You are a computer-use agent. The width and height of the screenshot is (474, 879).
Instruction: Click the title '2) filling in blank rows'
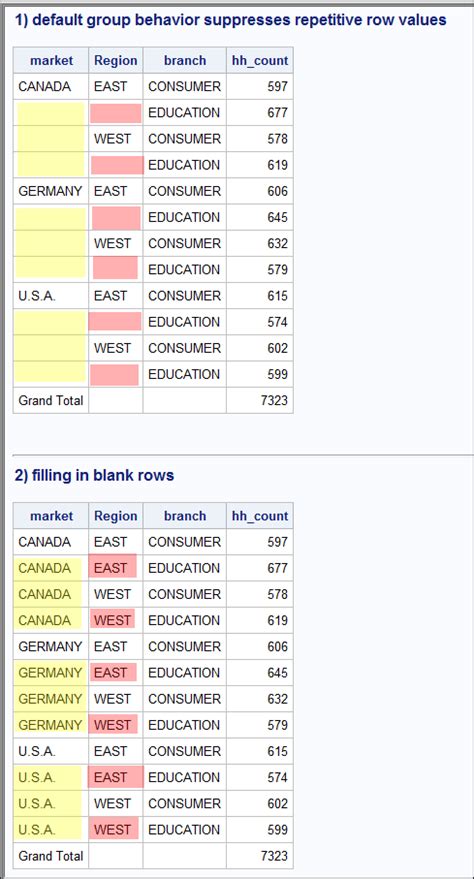pos(94,475)
